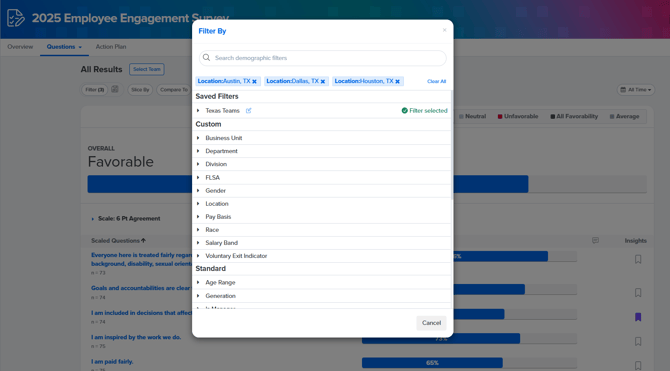This screenshot has width=670, height=371.
Task: Open the Questions tab dropdown
Action: tap(64, 47)
